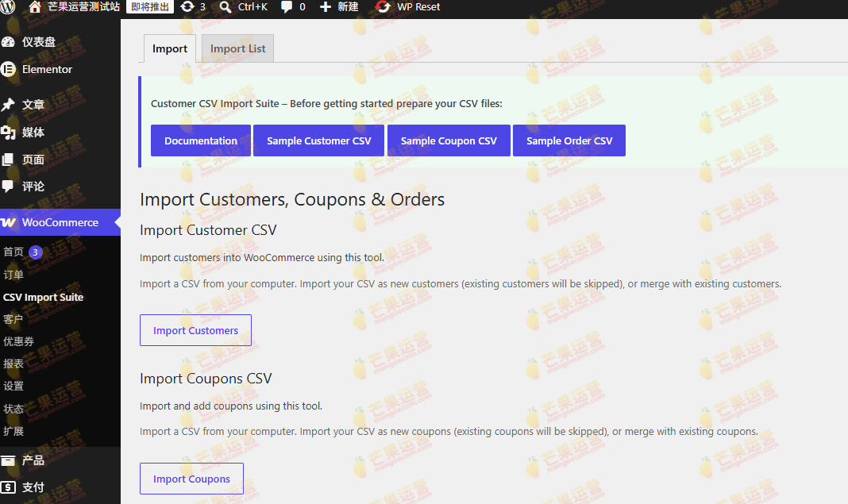Click text 'Import and add coupons using this tool.'

click(231, 406)
